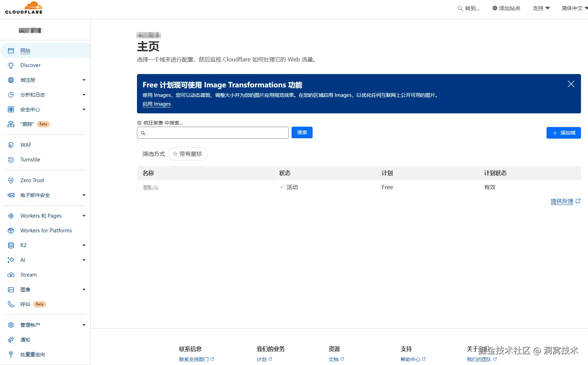Click the Workers 和 Pages icon
This screenshot has width=588, height=365.
(11, 216)
